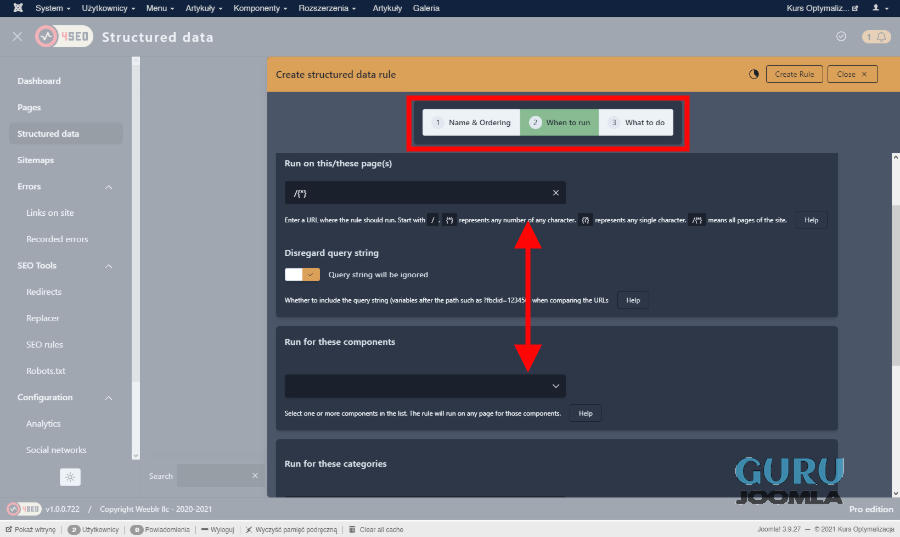
Task: Open Links on site page
Action: (x=50, y=213)
